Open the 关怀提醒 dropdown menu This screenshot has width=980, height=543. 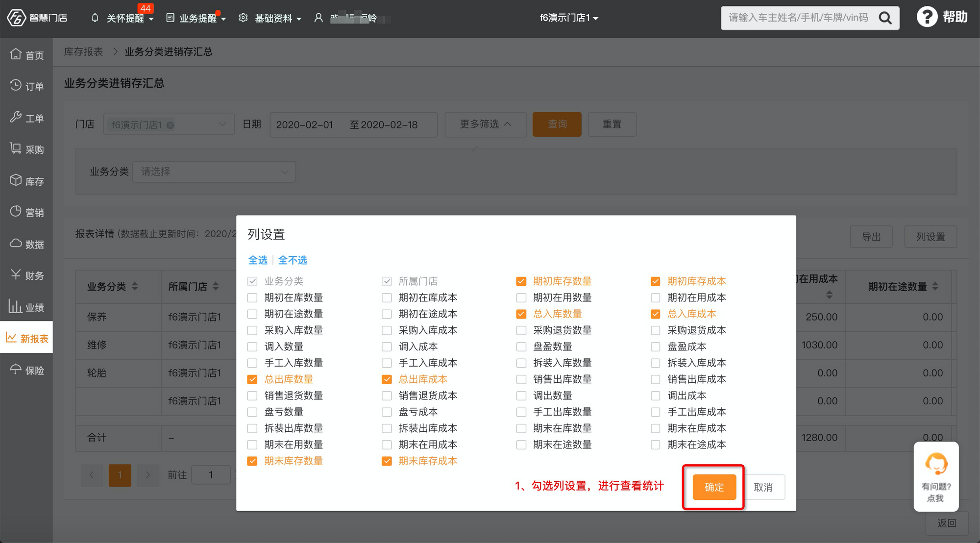click(130, 18)
